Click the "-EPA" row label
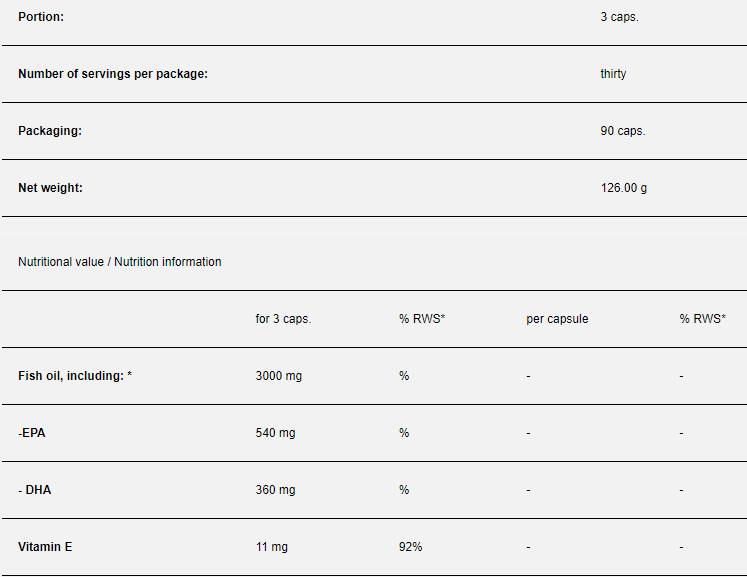747x577 pixels. [x=32, y=433]
